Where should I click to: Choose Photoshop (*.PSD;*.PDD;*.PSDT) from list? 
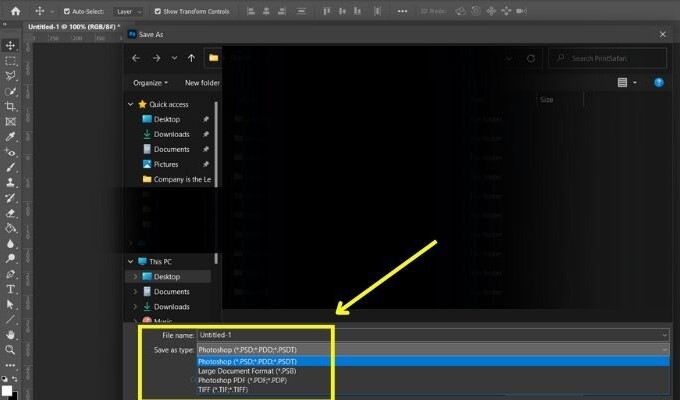[433, 361]
